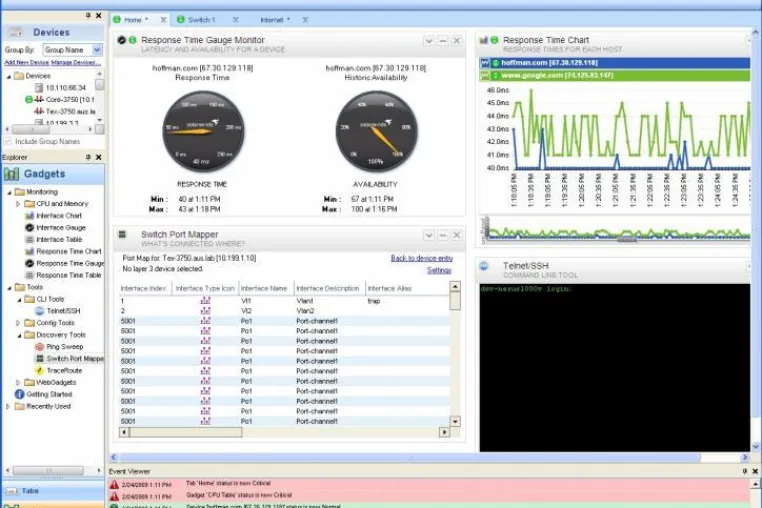Click the Response Time Chart title icon

tap(483, 40)
